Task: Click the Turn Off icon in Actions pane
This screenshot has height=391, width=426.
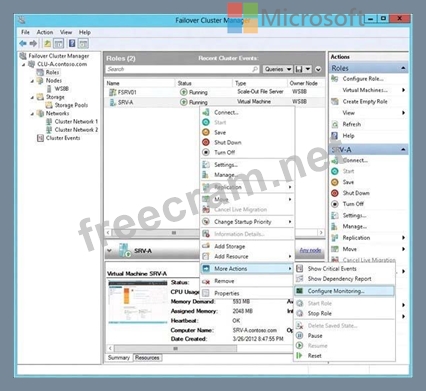Action: [335, 204]
